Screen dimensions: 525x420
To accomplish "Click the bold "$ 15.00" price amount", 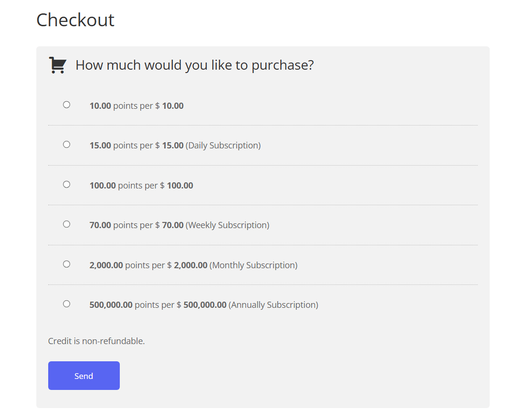I will (x=172, y=146).
